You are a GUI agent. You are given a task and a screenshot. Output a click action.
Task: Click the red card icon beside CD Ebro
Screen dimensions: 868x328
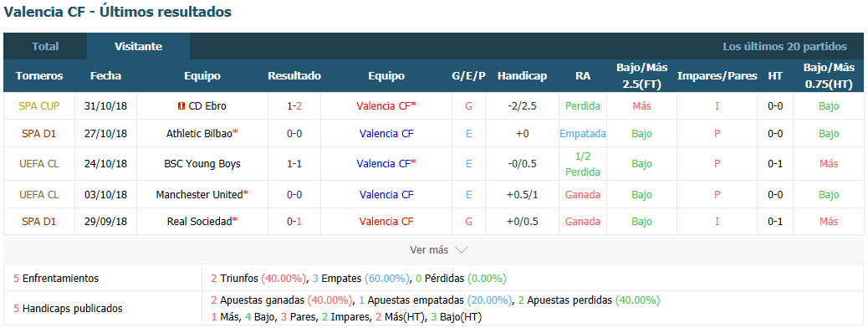(181, 105)
